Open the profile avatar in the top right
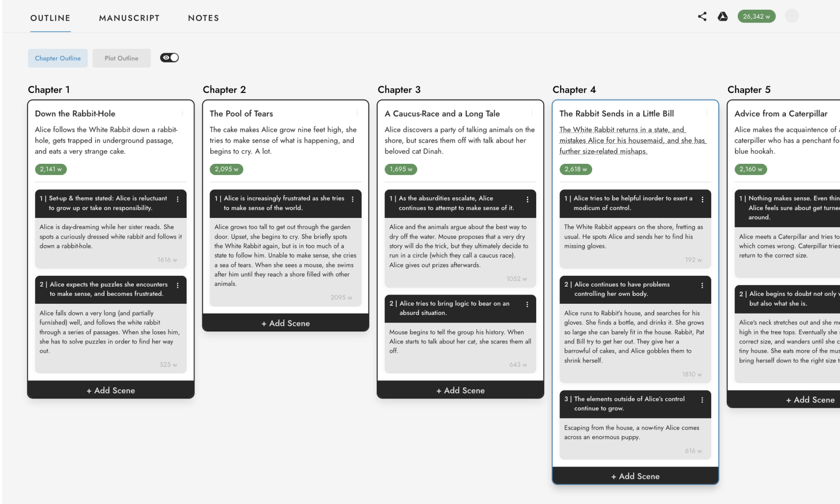840x504 pixels. click(792, 16)
